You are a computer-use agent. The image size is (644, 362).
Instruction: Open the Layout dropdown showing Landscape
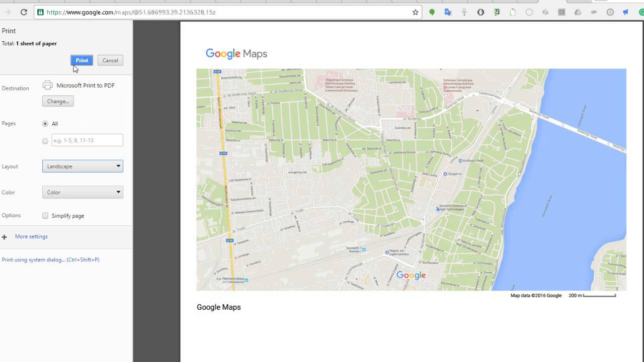pos(83,166)
